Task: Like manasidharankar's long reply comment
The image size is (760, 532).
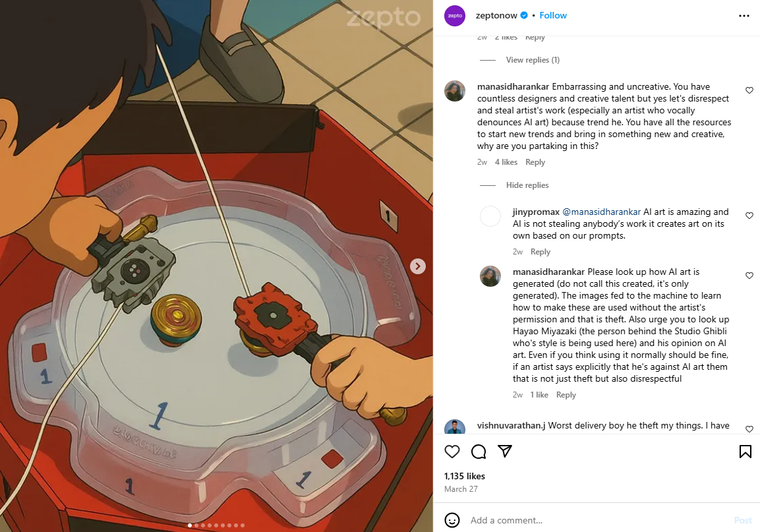Action: 749,276
